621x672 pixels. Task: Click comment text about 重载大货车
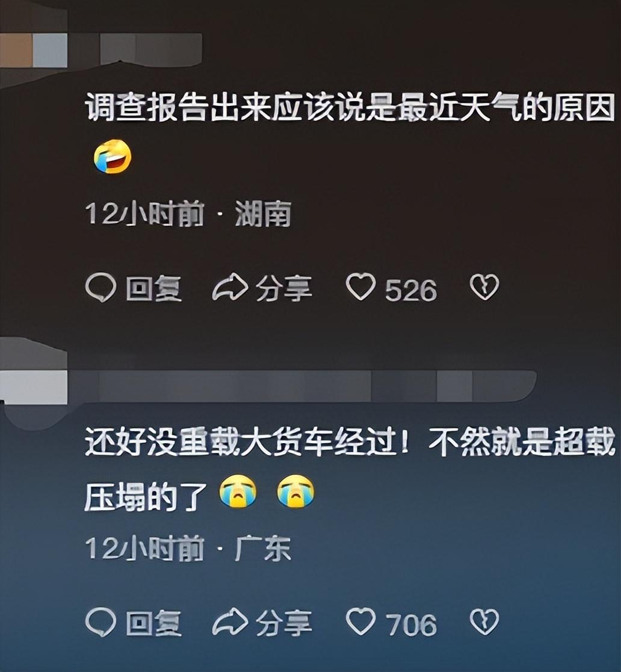(x=350, y=468)
